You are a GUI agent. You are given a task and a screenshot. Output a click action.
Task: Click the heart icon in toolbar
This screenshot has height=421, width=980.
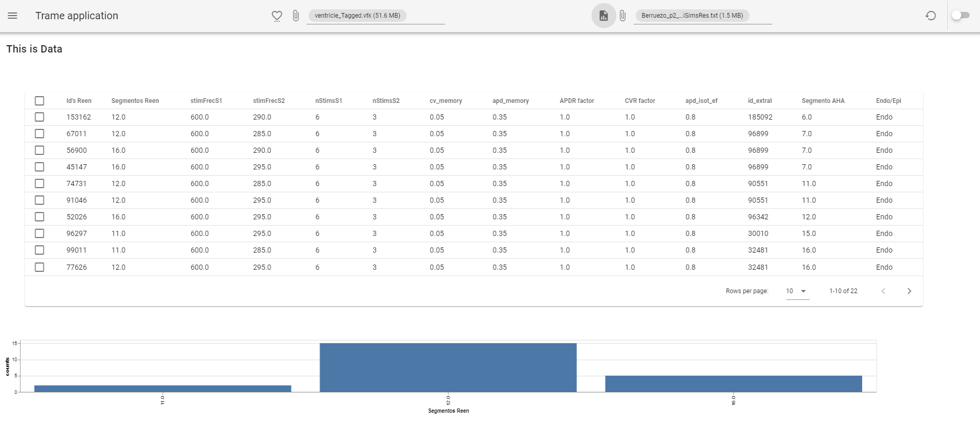point(277,16)
